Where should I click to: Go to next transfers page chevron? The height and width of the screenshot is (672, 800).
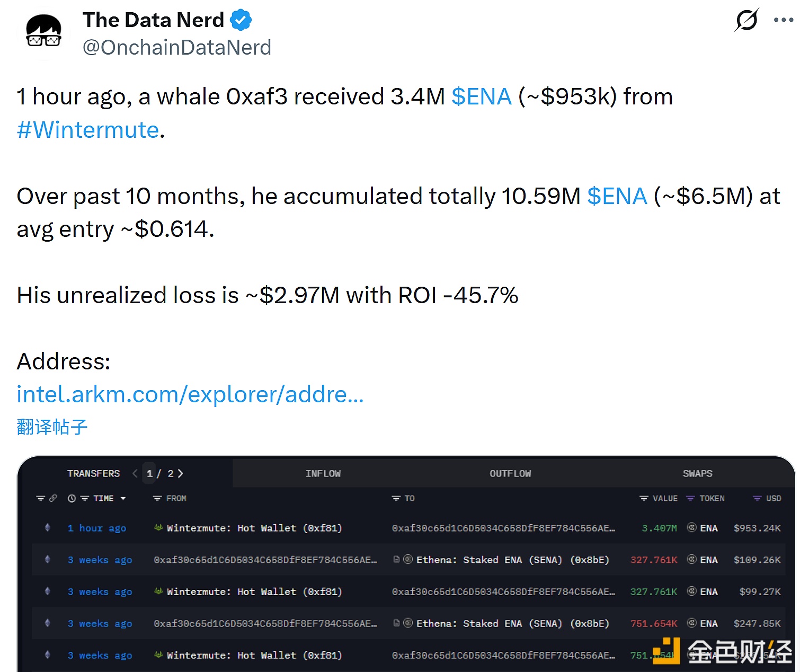point(181,473)
